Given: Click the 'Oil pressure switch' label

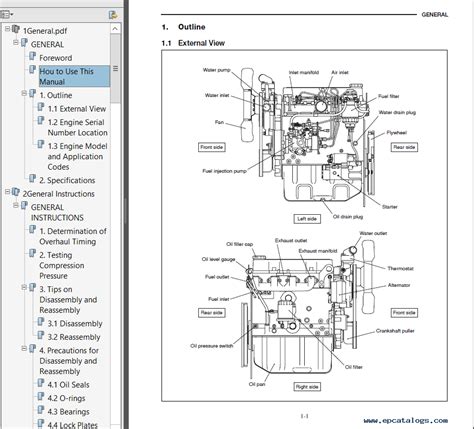Looking at the screenshot, I should pyautogui.click(x=212, y=346).
